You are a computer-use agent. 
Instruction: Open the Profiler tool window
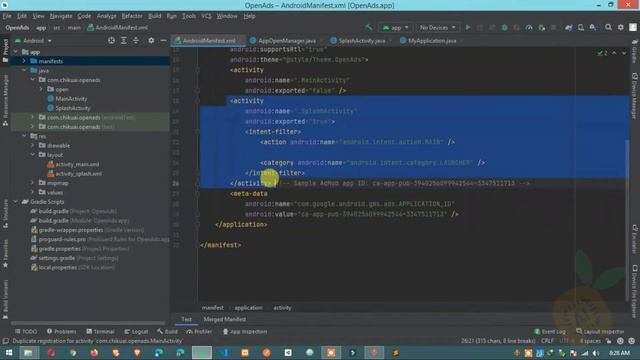(x=199, y=331)
